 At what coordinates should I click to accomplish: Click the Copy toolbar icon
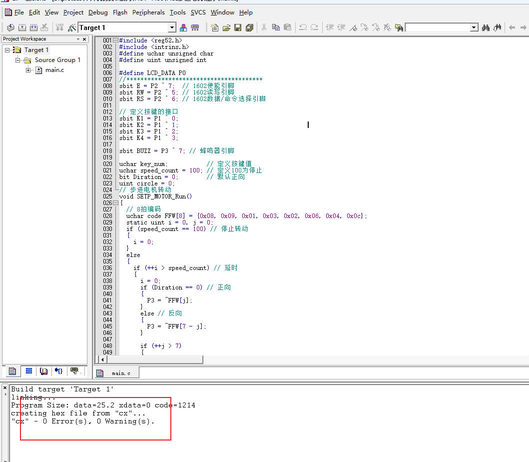(276, 28)
